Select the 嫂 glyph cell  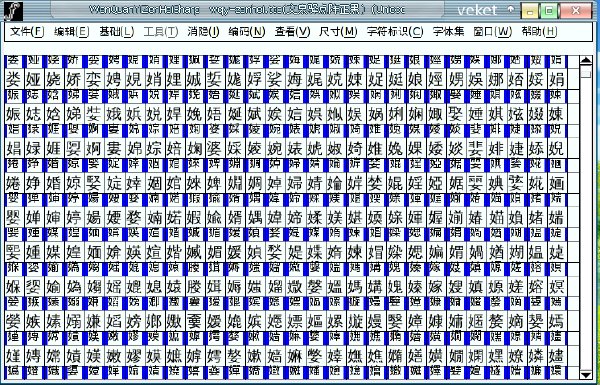tap(455, 287)
